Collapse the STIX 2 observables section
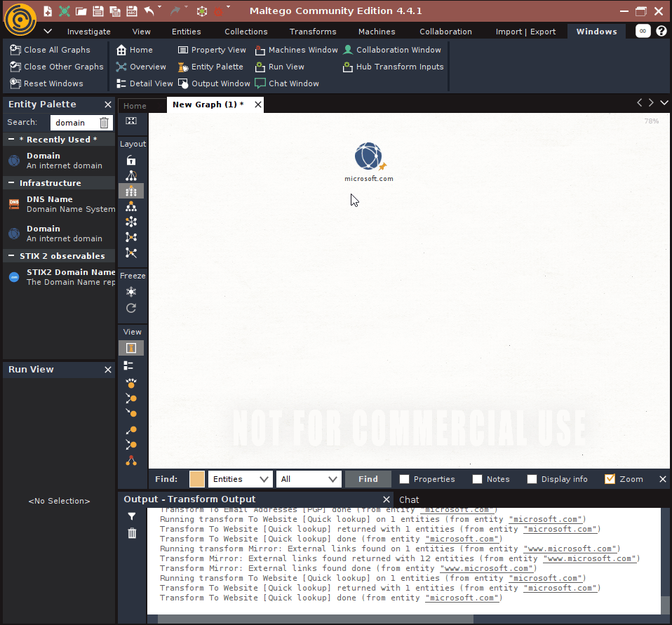The width and height of the screenshot is (672, 625). point(11,256)
